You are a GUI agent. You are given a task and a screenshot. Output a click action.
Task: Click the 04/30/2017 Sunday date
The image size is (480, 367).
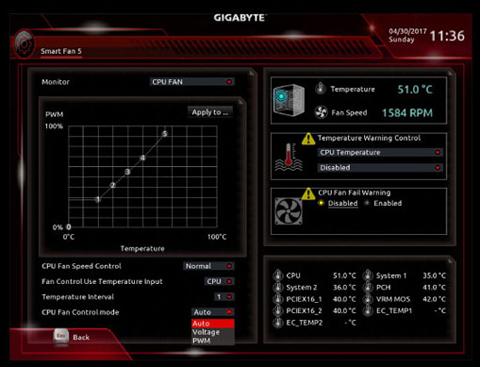click(407, 35)
